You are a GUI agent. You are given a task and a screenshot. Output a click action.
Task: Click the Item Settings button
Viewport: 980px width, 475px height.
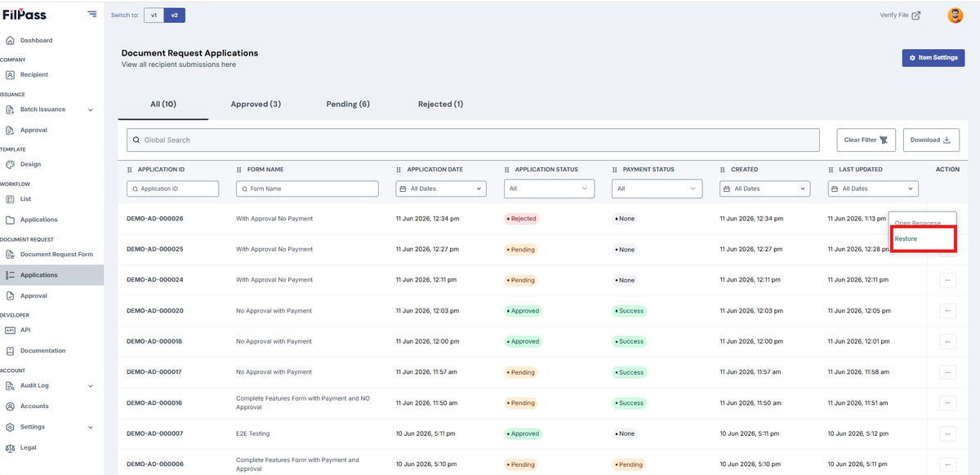[x=933, y=58]
